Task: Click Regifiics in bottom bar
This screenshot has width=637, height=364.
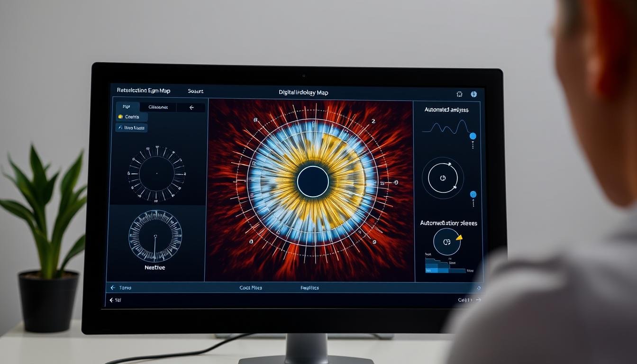Action: [x=309, y=288]
